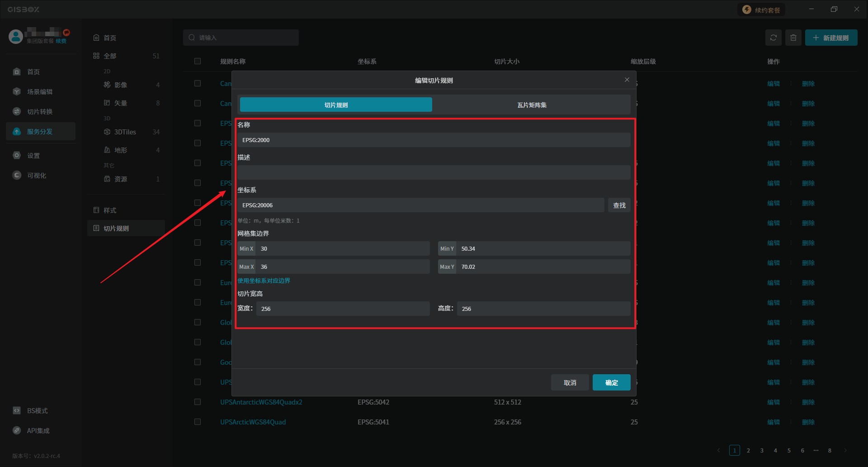Open settings in the left sidebar

click(x=33, y=156)
